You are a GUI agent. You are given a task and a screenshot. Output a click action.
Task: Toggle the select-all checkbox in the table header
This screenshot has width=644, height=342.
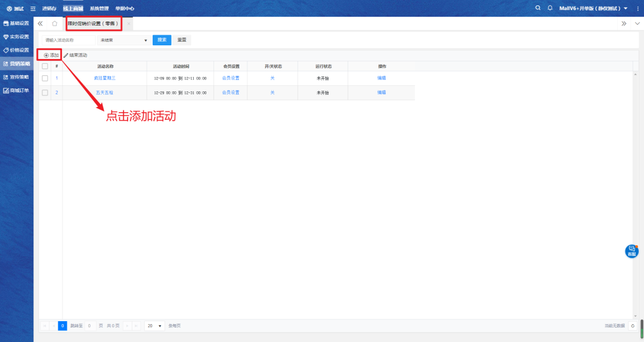coord(45,66)
